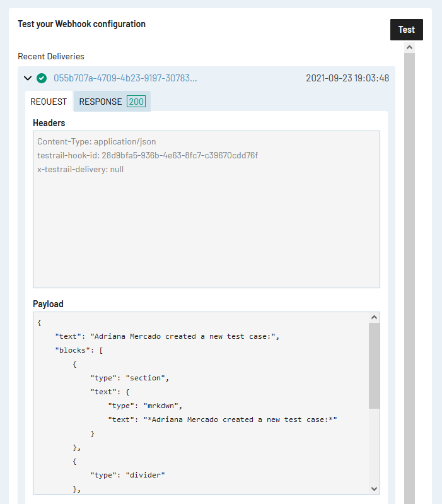The image size is (442, 504).
Task: Click the Recent Deliveries label
Action: pos(51,56)
